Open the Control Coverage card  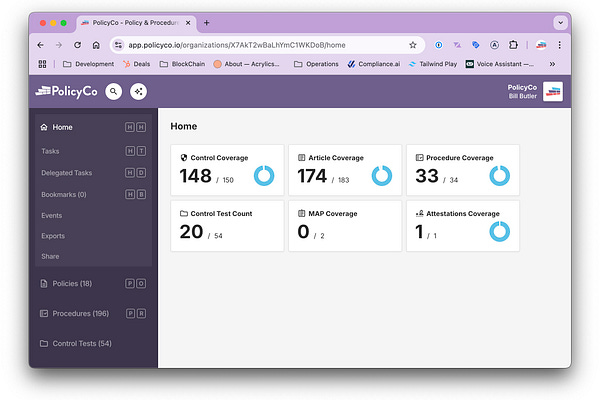click(227, 170)
